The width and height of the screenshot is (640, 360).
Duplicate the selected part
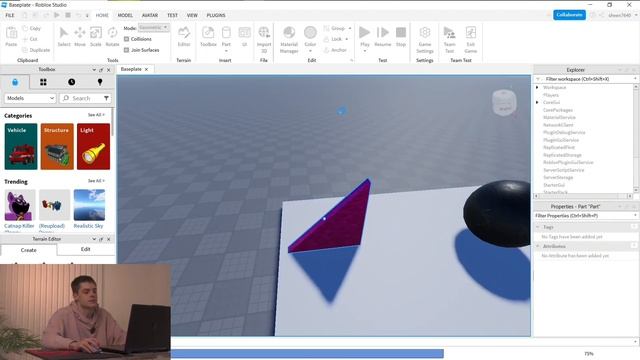click(x=36, y=50)
